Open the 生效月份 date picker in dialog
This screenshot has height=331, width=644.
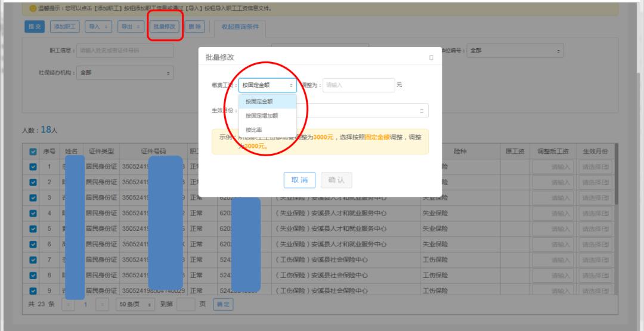333,110
